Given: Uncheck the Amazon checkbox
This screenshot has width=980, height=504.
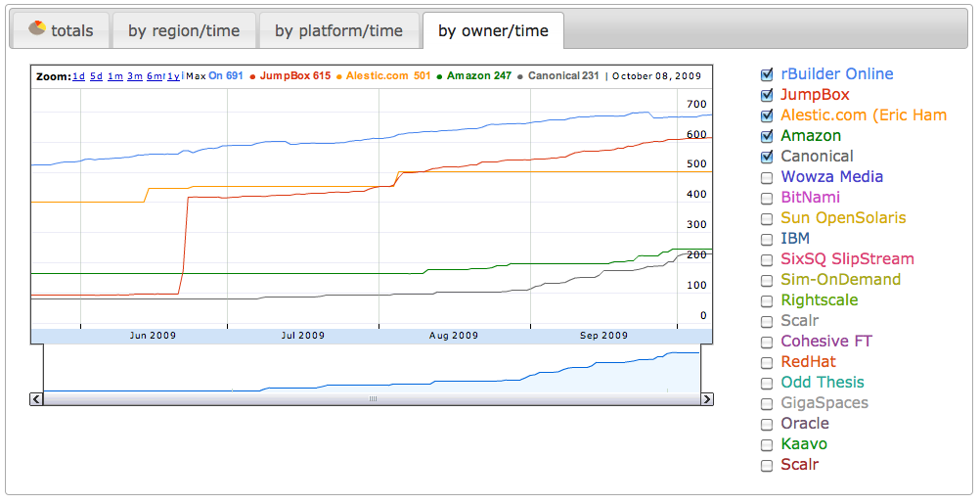Looking at the screenshot, I should click(767, 136).
